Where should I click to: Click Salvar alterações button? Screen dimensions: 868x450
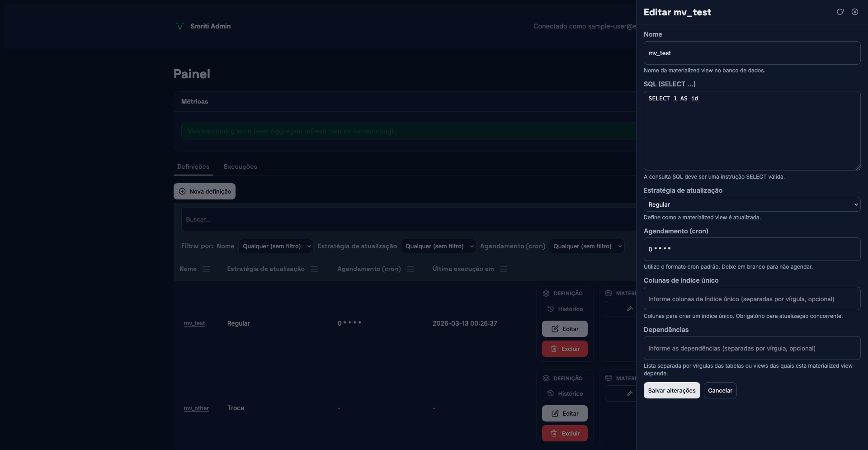click(x=671, y=390)
